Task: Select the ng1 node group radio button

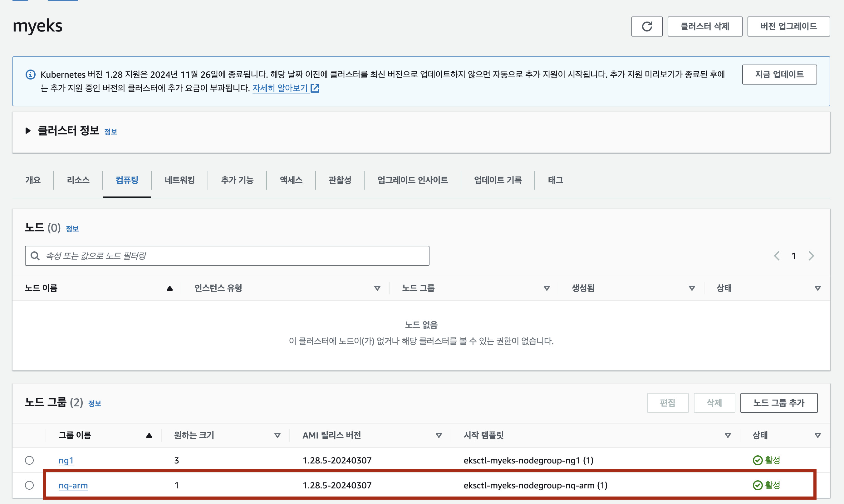Action: click(x=30, y=460)
